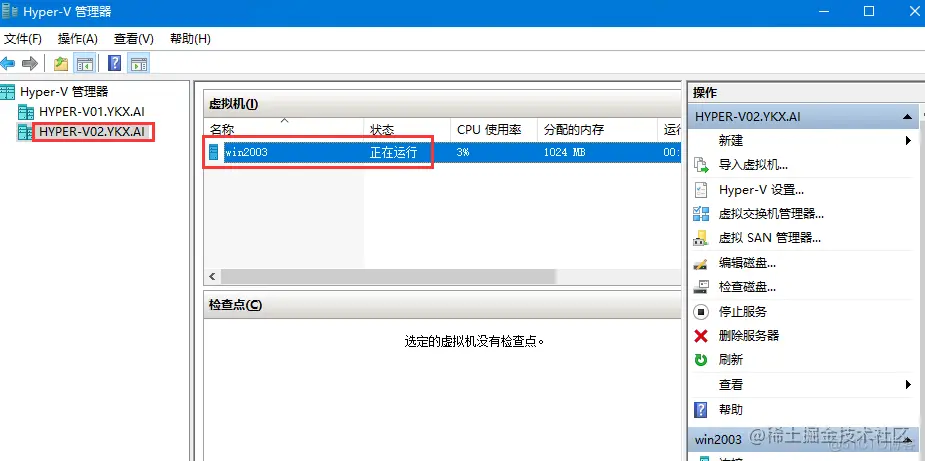The height and width of the screenshot is (461, 925).
Task: Click the win2003 virtual machine icon
Action: pyautogui.click(x=214, y=152)
